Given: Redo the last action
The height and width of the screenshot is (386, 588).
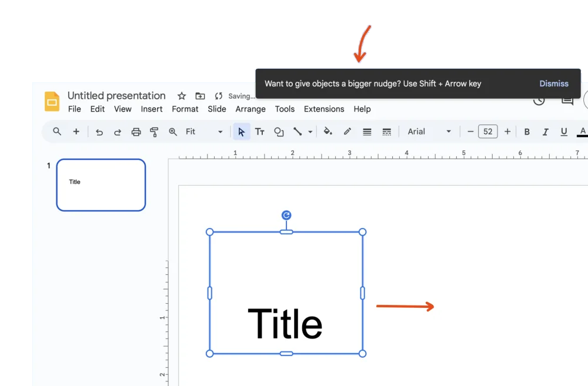Looking at the screenshot, I should click(x=118, y=132).
